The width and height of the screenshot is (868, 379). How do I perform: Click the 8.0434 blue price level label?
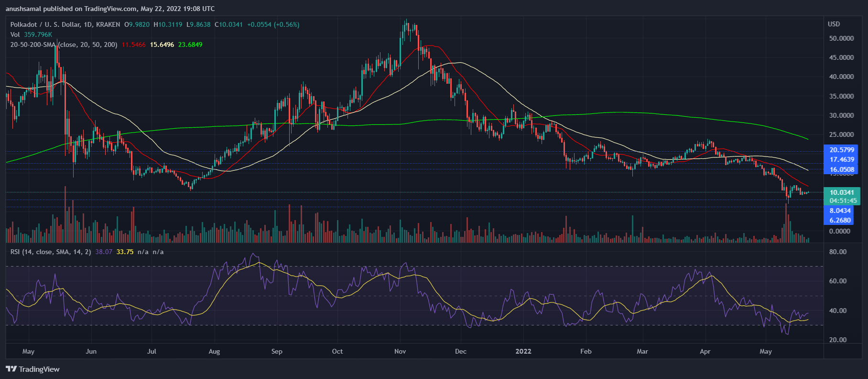(840, 211)
